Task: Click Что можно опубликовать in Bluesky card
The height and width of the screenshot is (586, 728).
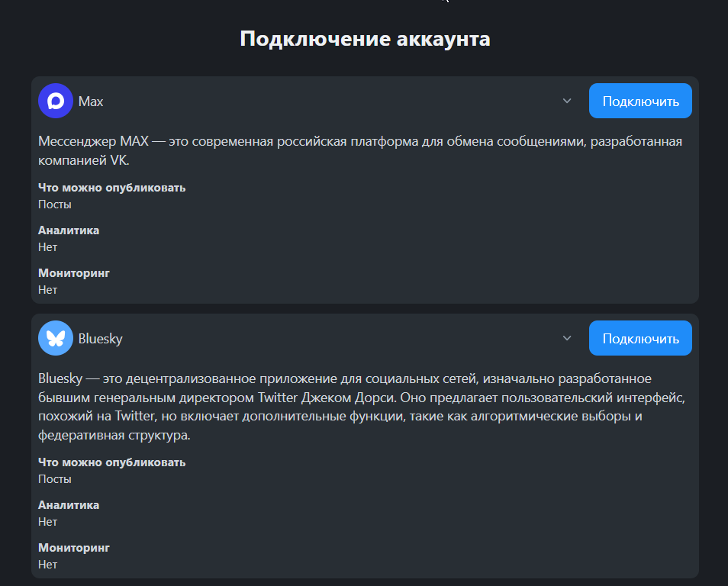Action: [112, 462]
